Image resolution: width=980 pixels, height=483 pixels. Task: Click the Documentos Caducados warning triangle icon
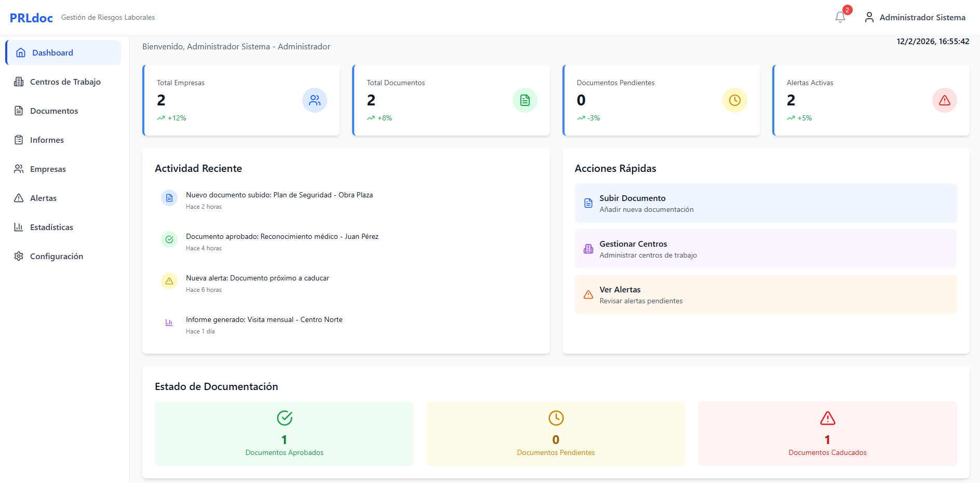click(x=827, y=418)
